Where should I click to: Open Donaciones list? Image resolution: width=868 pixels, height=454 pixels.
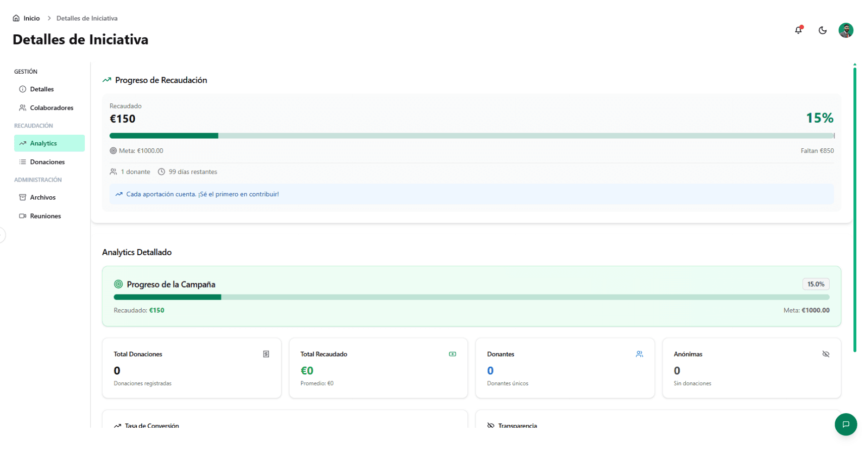pos(47,162)
